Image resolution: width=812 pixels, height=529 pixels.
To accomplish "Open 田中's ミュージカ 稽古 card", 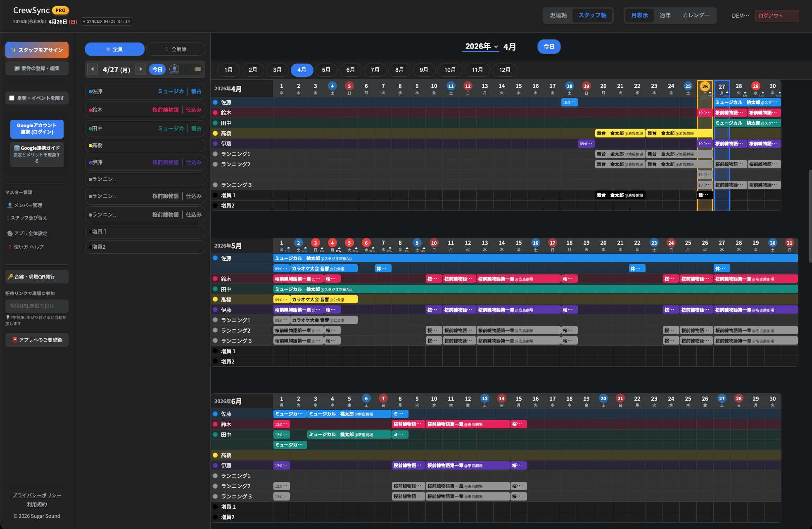I will [x=145, y=128].
